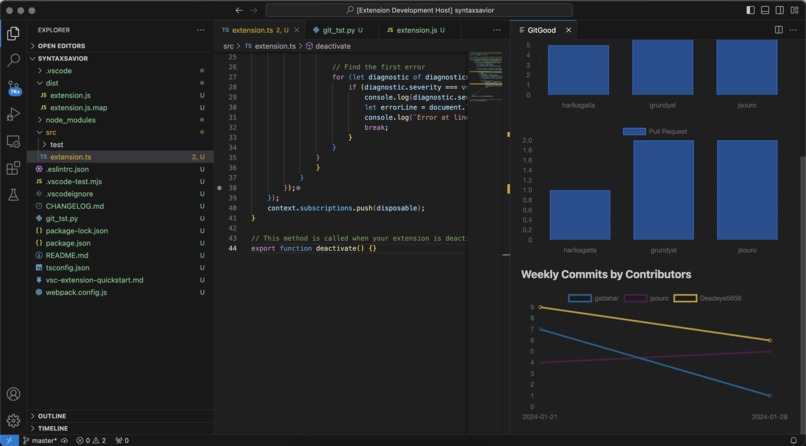Toggle the primary side bar
This screenshot has width=806, height=446.
pyautogui.click(x=750, y=10)
